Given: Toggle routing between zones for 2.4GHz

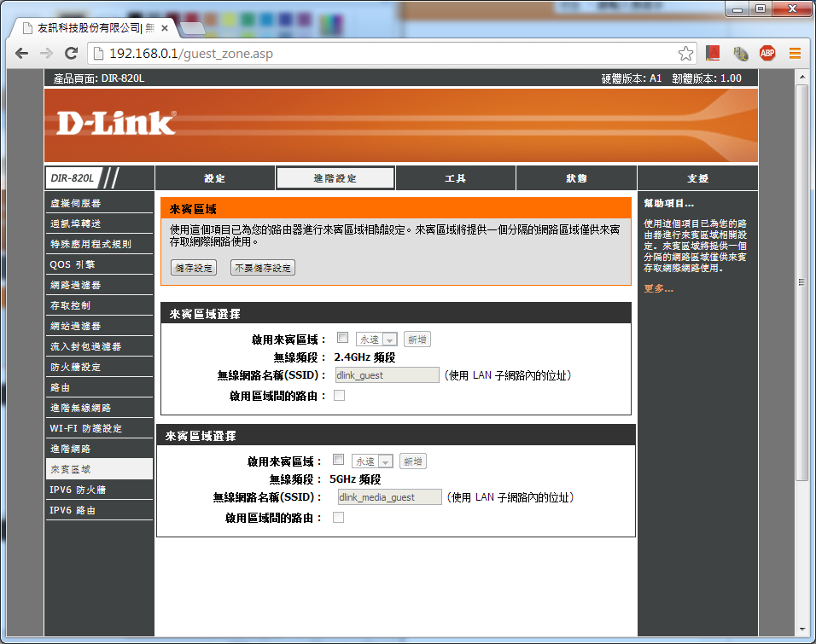Looking at the screenshot, I should click(339, 395).
